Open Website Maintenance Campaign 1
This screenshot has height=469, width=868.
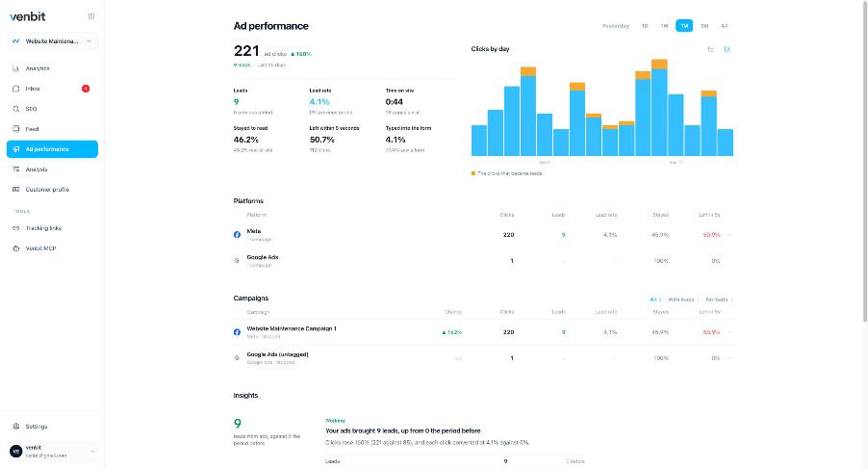click(485, 332)
